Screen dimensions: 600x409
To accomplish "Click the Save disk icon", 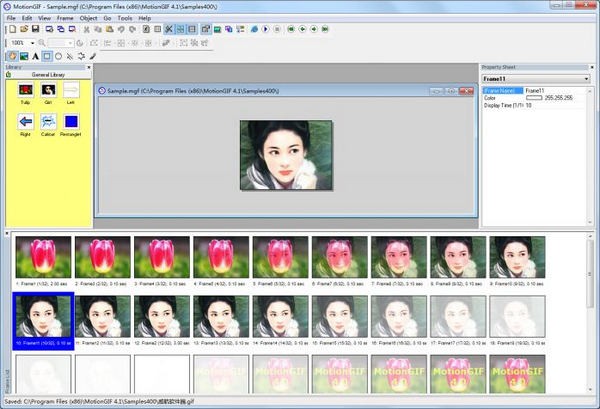I will 35,29.
